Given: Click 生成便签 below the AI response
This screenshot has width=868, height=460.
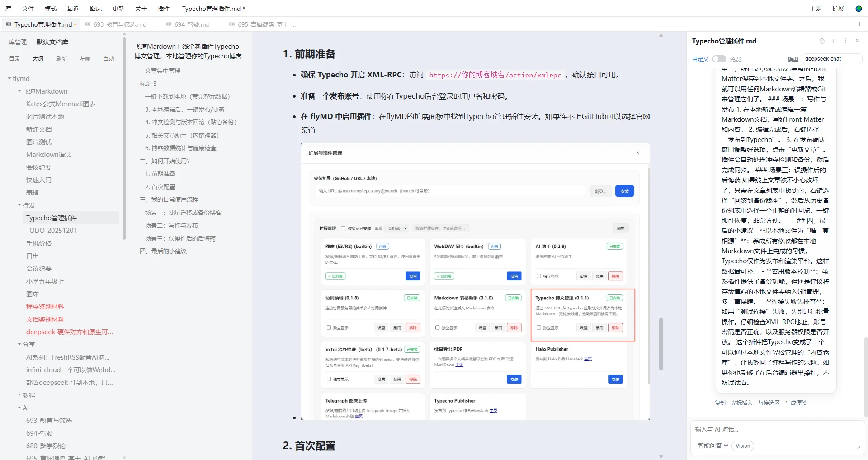Looking at the screenshot, I should pyautogui.click(x=796, y=403).
